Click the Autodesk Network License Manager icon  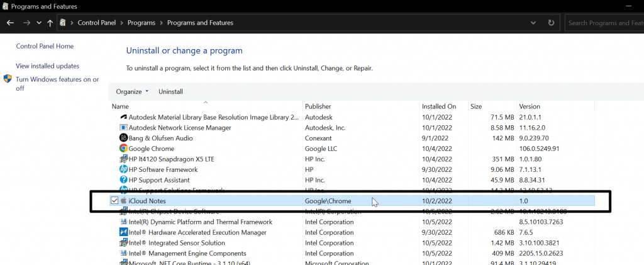(x=123, y=128)
